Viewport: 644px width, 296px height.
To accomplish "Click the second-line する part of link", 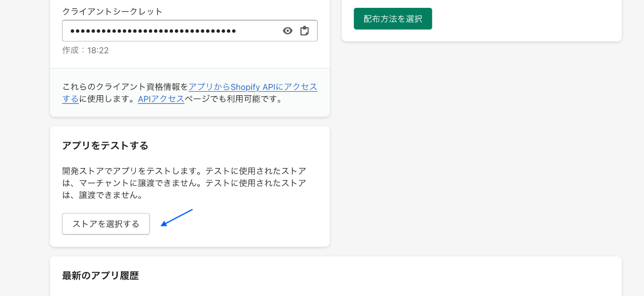I will [x=70, y=99].
